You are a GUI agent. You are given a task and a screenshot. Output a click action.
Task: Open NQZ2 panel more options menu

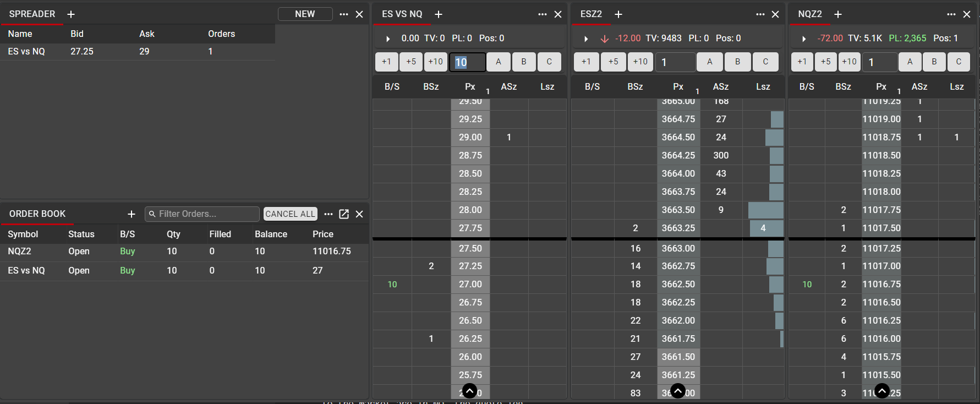(951, 14)
